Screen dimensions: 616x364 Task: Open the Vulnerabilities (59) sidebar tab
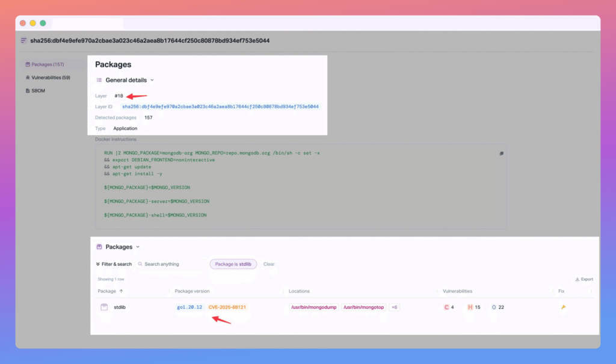click(48, 78)
